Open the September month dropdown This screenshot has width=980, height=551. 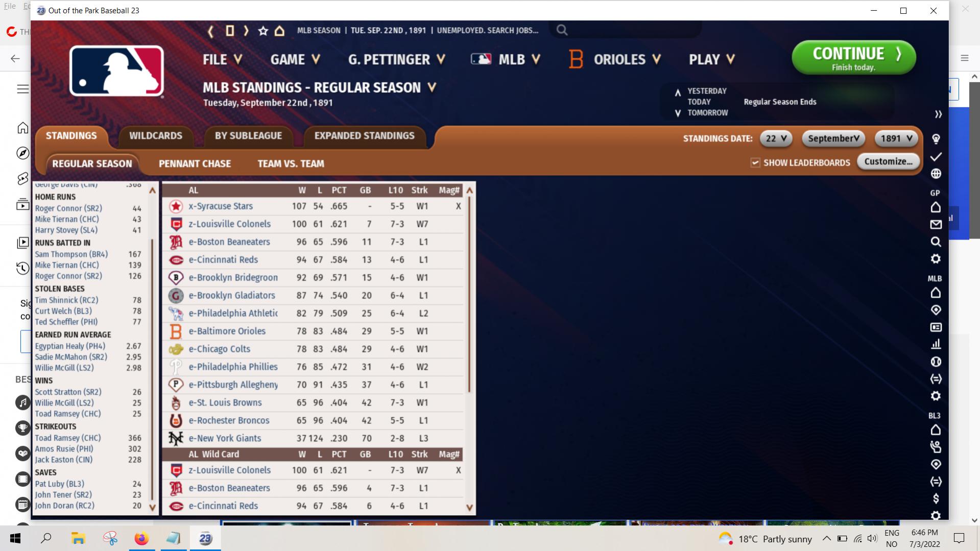pyautogui.click(x=833, y=138)
